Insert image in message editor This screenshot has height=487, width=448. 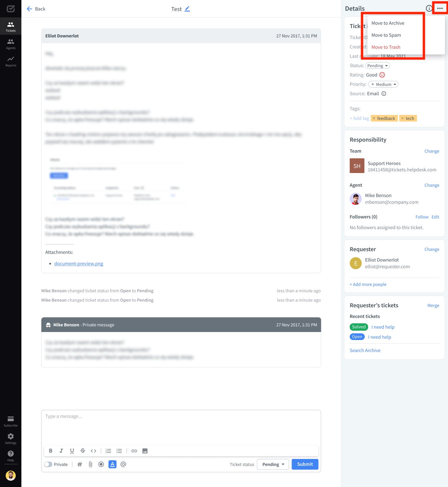[x=145, y=451]
